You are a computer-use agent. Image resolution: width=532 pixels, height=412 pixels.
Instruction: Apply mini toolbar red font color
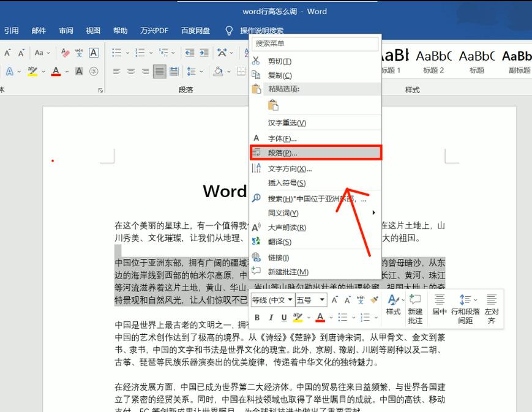coord(320,318)
